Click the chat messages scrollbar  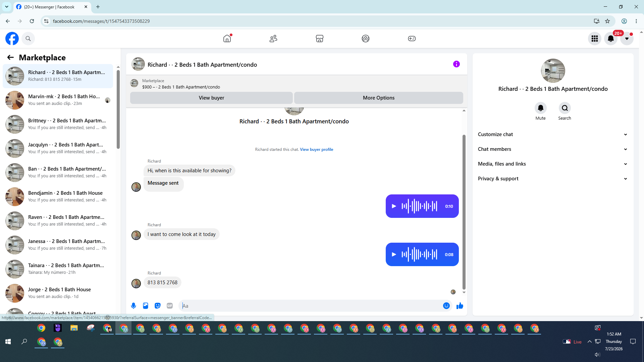coord(464,212)
